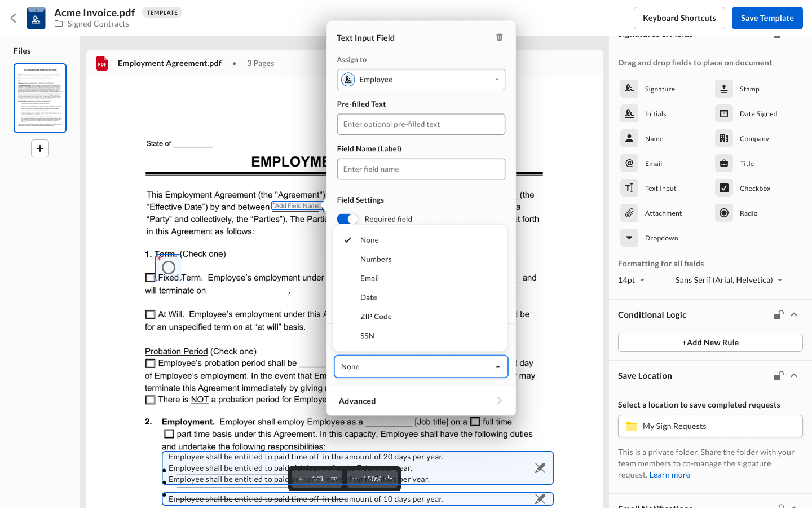
Task: Open the Assign to Employee dropdown
Action: click(421, 80)
